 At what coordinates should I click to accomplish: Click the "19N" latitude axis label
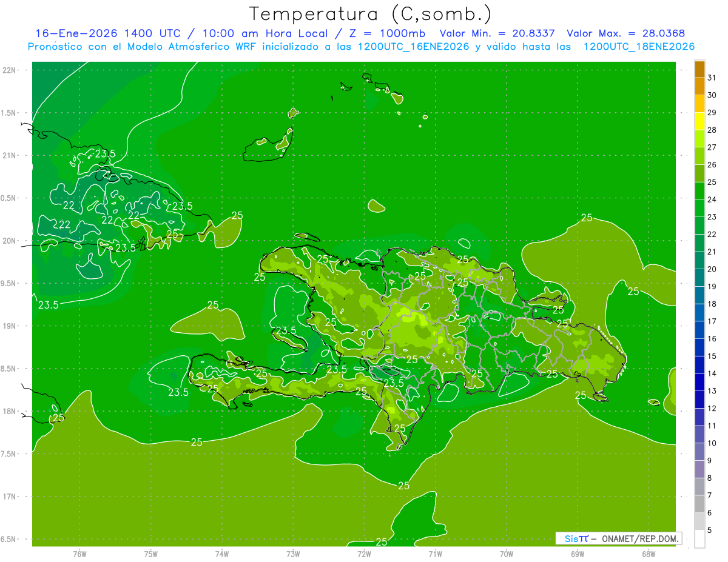10,326
